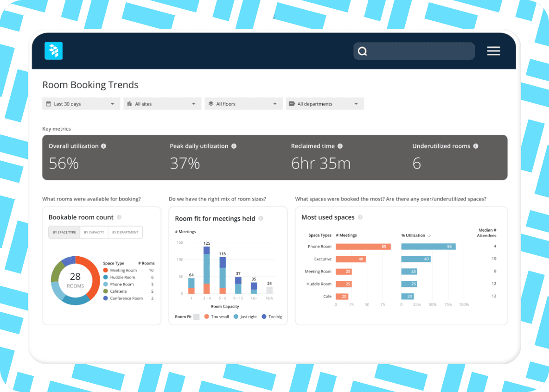Click the orange Meeting Room legend swatch
Image resolution: width=549 pixels, height=392 pixels.
tap(105, 270)
